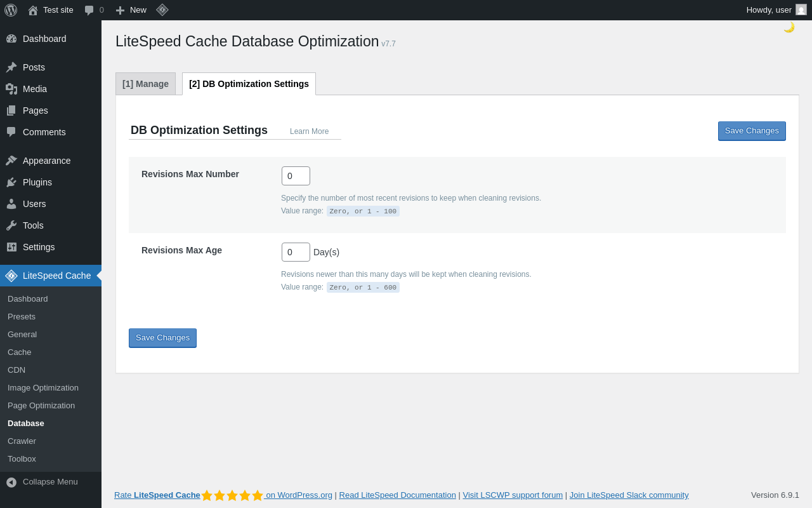Screen dimensions: 812x508
Task: Click the Comments icon in sidebar
Action: 11,132
